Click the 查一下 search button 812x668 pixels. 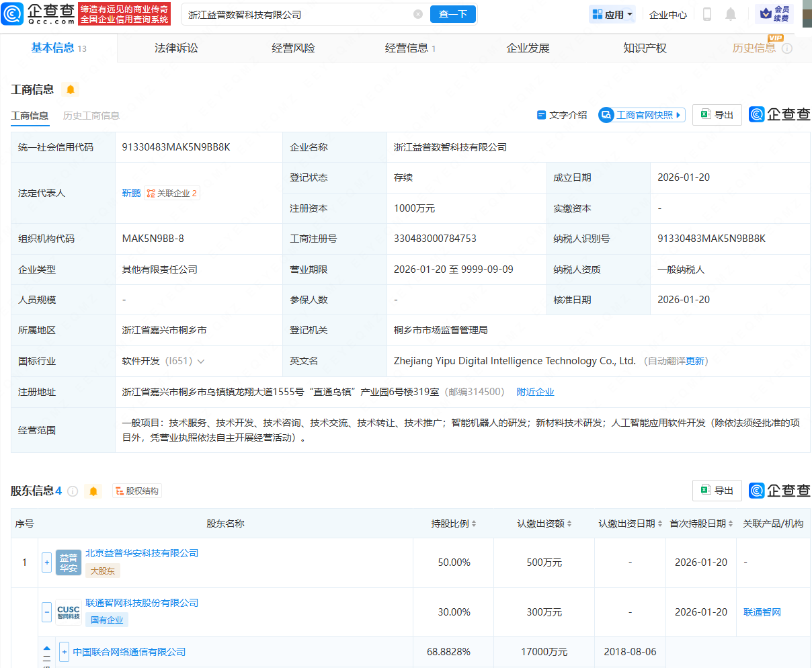point(452,13)
